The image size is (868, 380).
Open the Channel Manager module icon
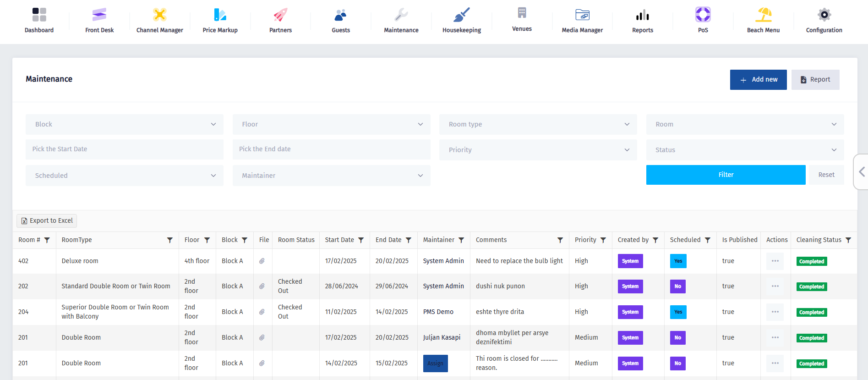[x=159, y=15]
